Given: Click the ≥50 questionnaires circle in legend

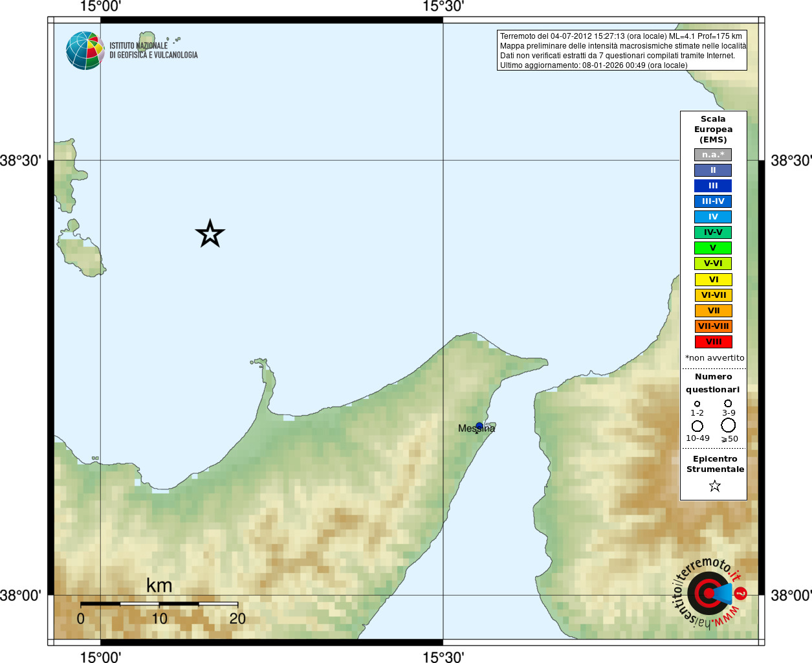Looking at the screenshot, I should point(729,425).
